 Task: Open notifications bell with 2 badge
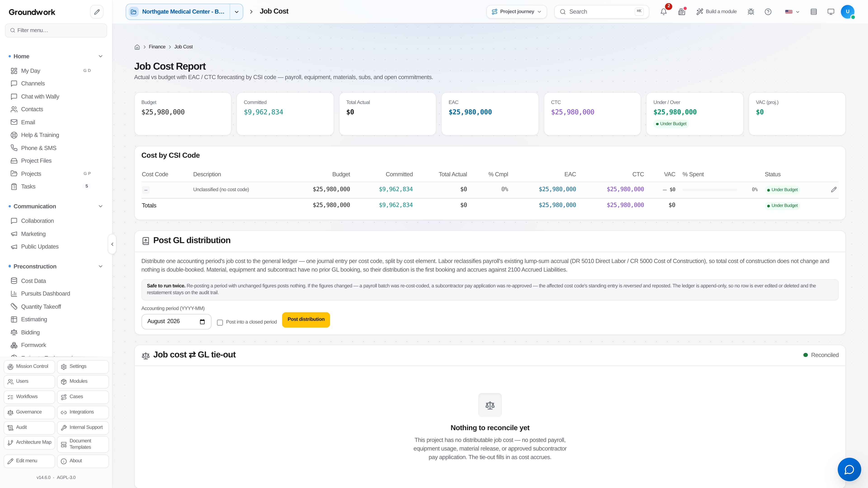663,12
